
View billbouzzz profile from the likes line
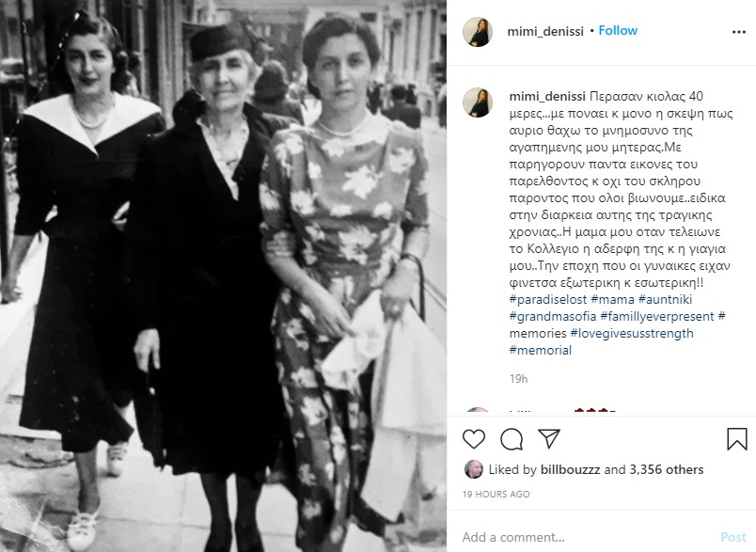pos(572,469)
